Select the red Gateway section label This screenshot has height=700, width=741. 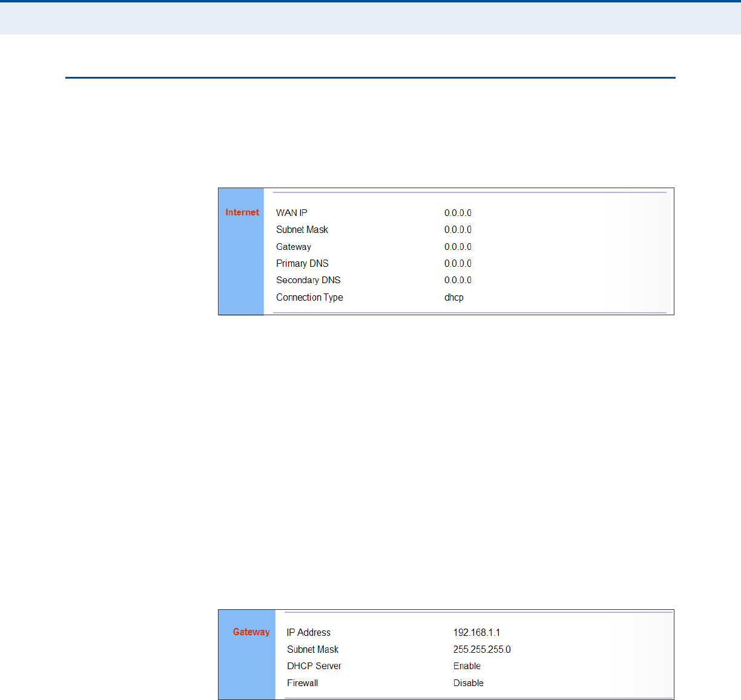click(x=251, y=632)
